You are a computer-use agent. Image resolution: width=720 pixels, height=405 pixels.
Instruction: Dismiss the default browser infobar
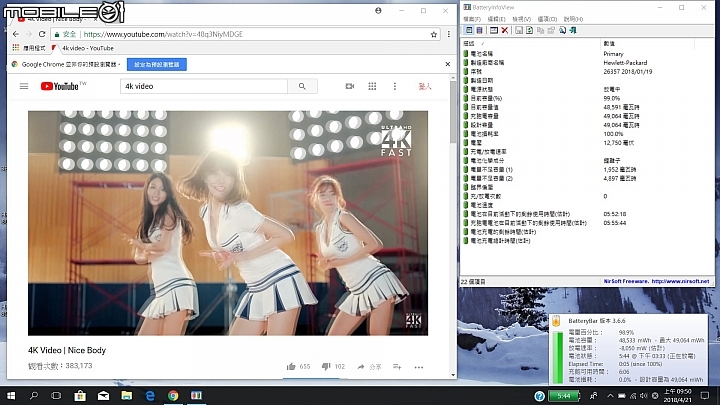click(x=448, y=64)
